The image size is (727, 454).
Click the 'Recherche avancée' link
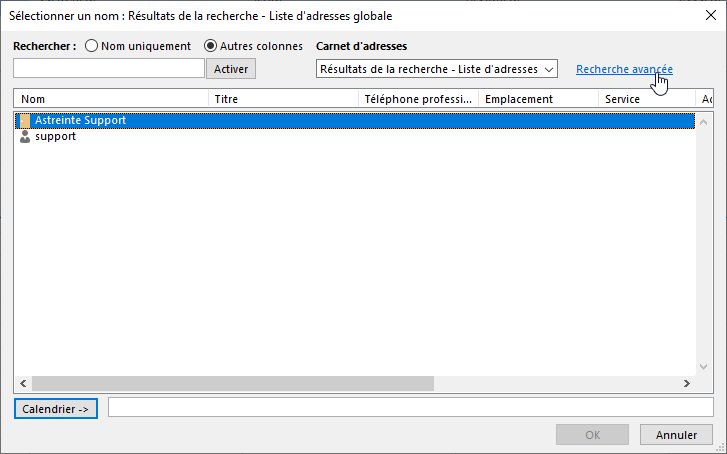624,69
